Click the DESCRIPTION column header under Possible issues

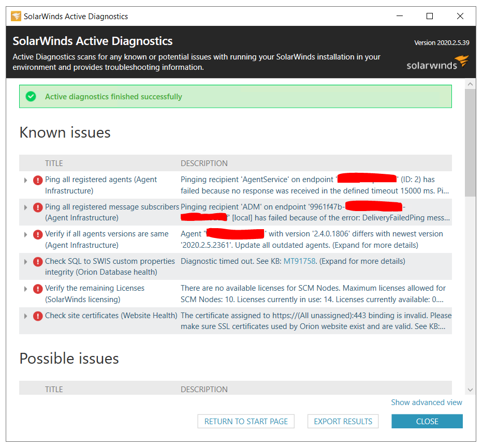click(204, 389)
